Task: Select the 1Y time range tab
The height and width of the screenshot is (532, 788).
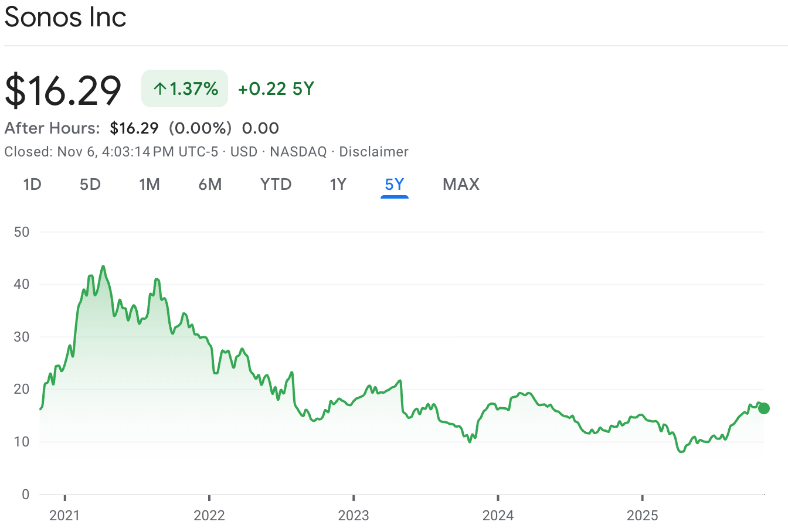Action: pos(338,185)
